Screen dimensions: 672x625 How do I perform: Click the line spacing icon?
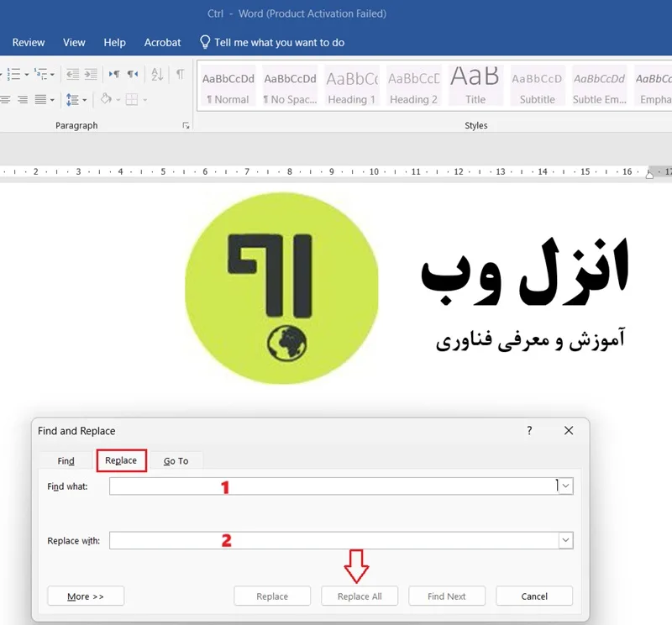[x=72, y=100]
